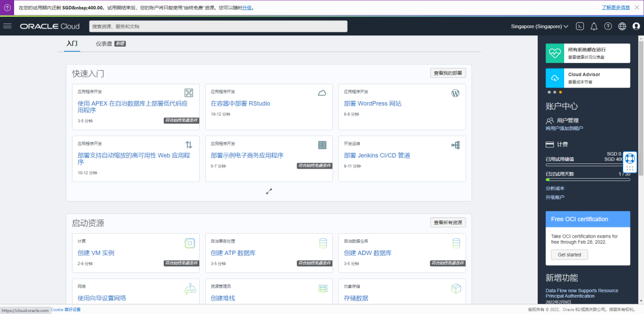
Task: Click the VM chip icon on 创建 VM 实例 card
Action: (x=190, y=243)
